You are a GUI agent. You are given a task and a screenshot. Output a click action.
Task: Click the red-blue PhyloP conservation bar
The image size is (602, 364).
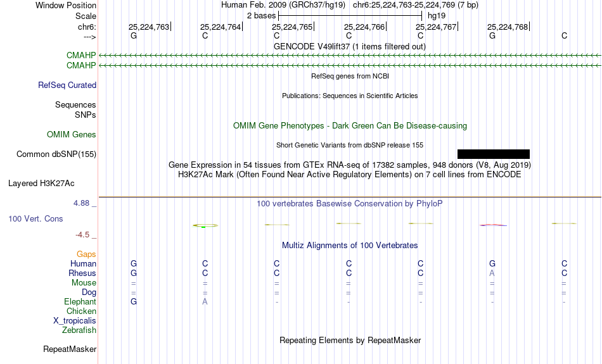(493, 225)
